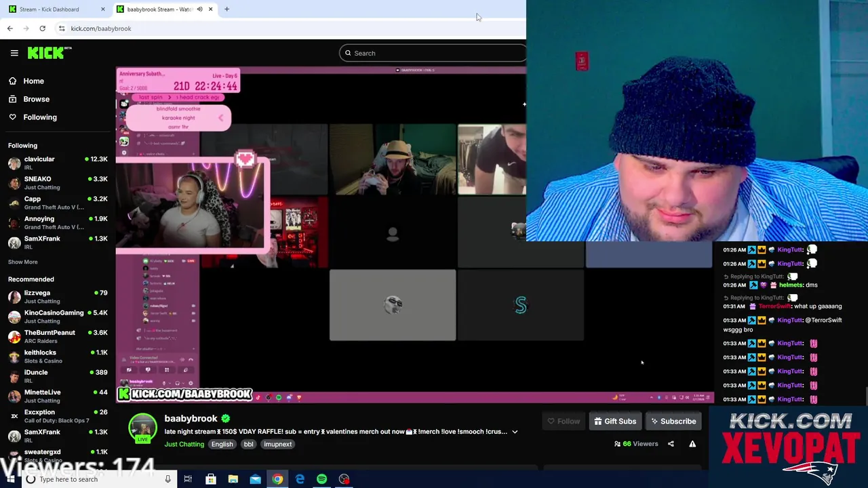Image resolution: width=868 pixels, height=488 pixels.
Task: Click the Kick logo
Action: click(x=50, y=53)
